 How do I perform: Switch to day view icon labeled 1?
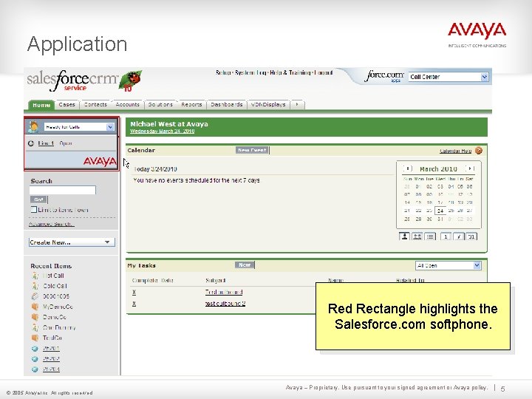tap(446, 236)
